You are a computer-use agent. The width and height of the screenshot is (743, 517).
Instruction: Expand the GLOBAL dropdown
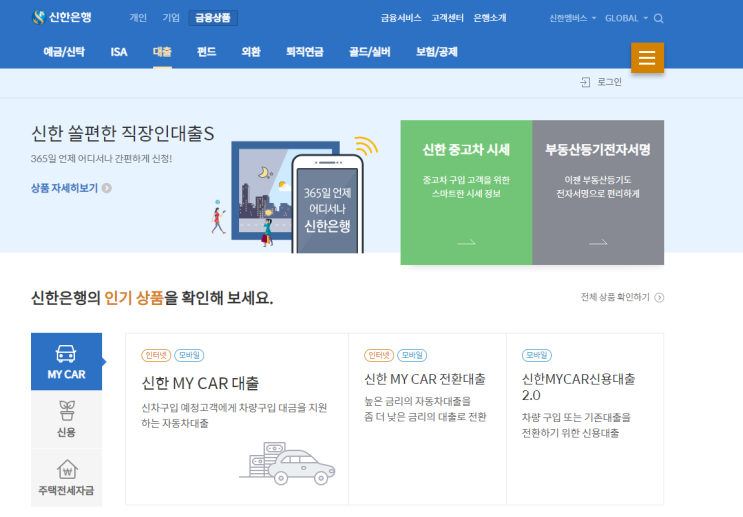tap(626, 18)
